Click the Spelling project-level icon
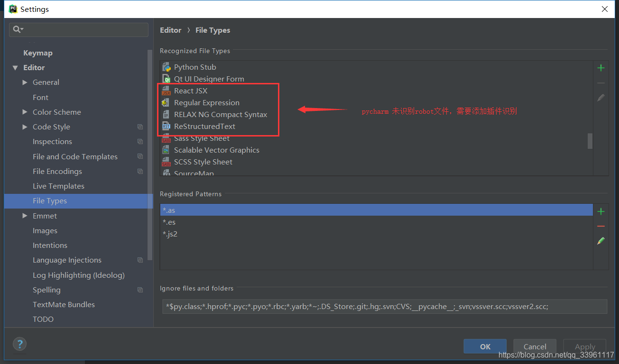 140,290
